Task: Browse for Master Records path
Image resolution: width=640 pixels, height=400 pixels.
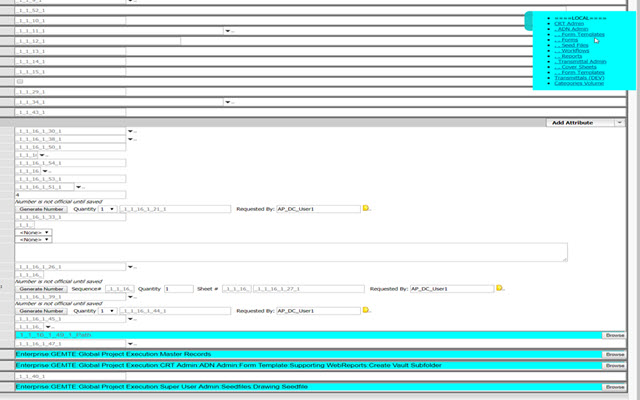Action: click(x=614, y=354)
